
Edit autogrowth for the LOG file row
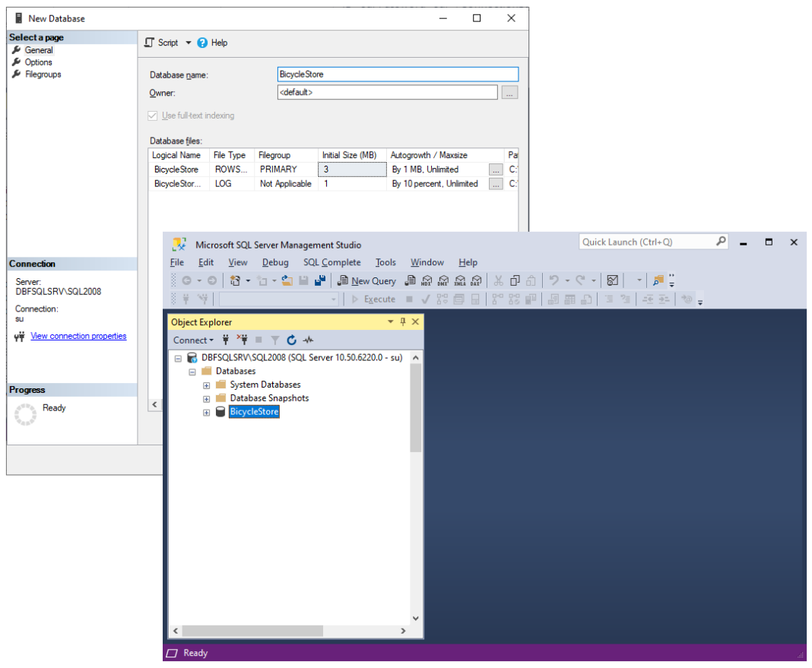(x=496, y=184)
